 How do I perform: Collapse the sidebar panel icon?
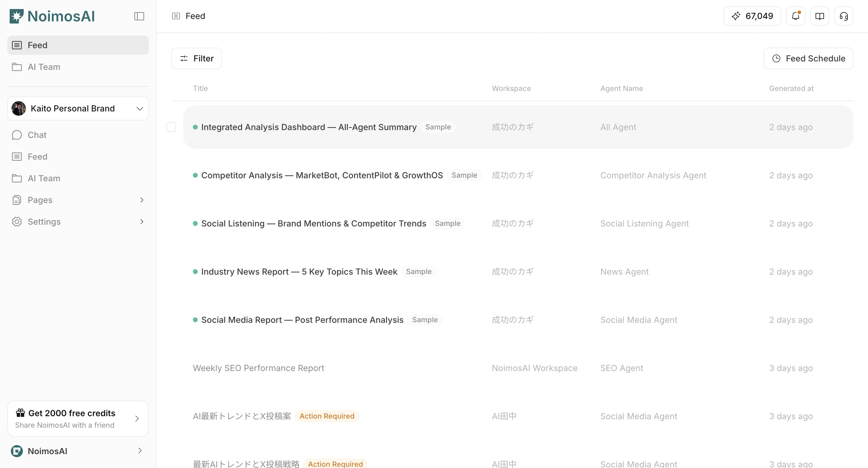(x=139, y=16)
